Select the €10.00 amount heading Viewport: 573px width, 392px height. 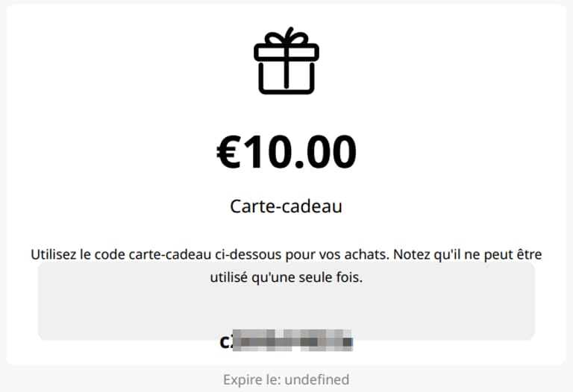coord(286,152)
